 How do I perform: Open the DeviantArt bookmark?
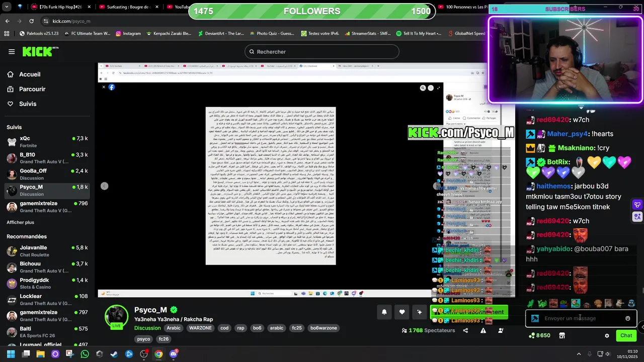[x=221, y=34]
